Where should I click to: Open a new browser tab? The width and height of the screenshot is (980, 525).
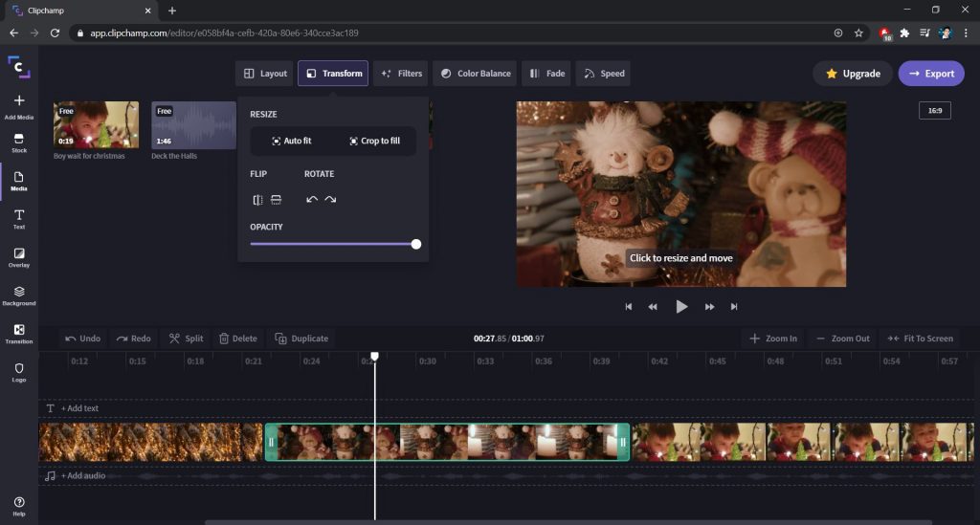point(172,11)
